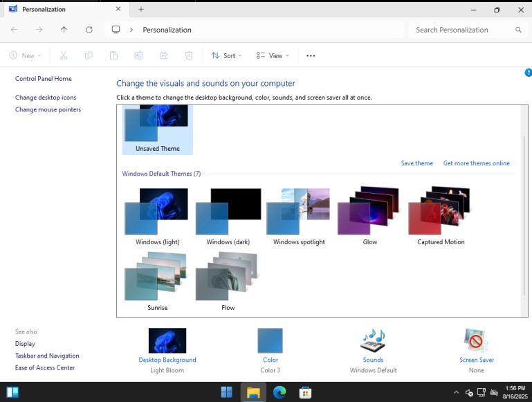Click Change mouse pointers link
Image resolution: width=532 pixels, height=402 pixels.
(48, 109)
